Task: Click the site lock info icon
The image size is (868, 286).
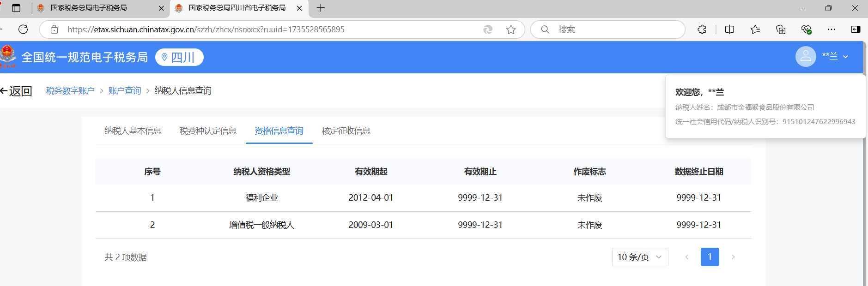Action: [x=55, y=30]
